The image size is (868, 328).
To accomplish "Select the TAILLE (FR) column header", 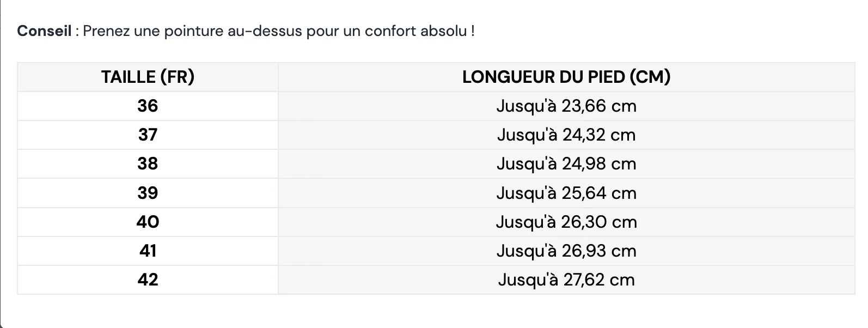I will pos(148,77).
